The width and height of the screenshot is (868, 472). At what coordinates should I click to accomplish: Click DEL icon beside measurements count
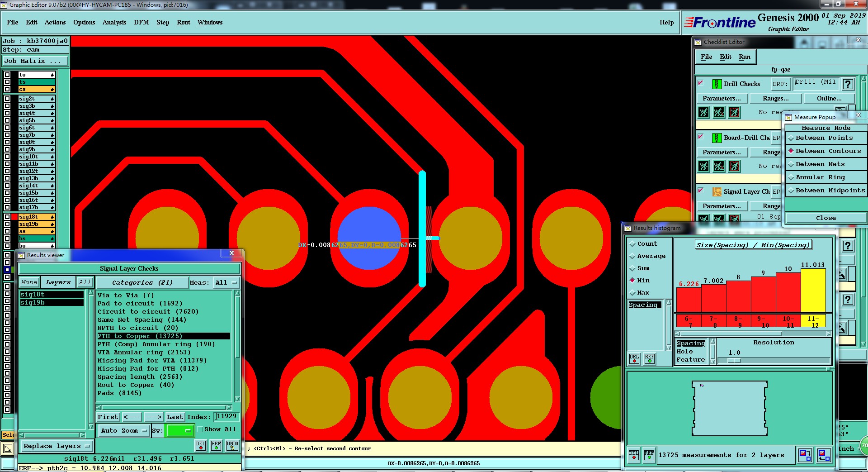pos(634,455)
